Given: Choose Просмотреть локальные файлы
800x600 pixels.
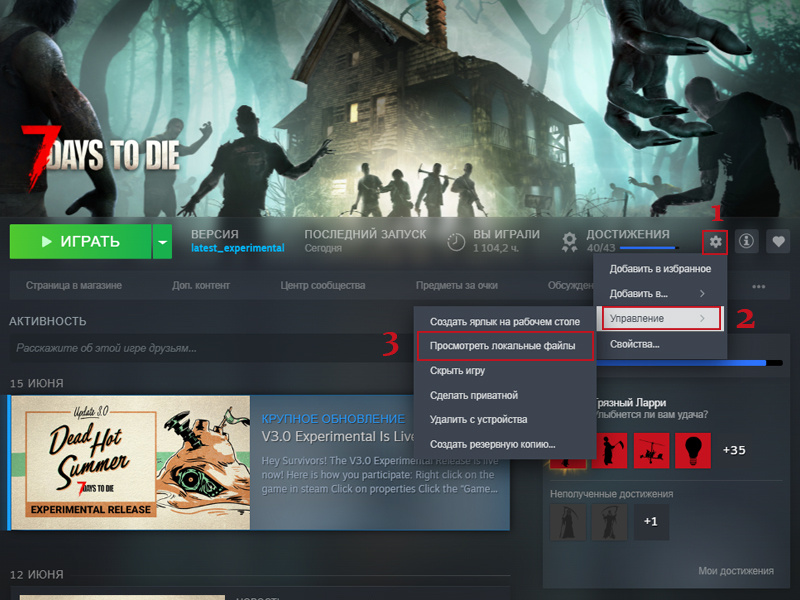Looking at the screenshot, I should (505, 346).
